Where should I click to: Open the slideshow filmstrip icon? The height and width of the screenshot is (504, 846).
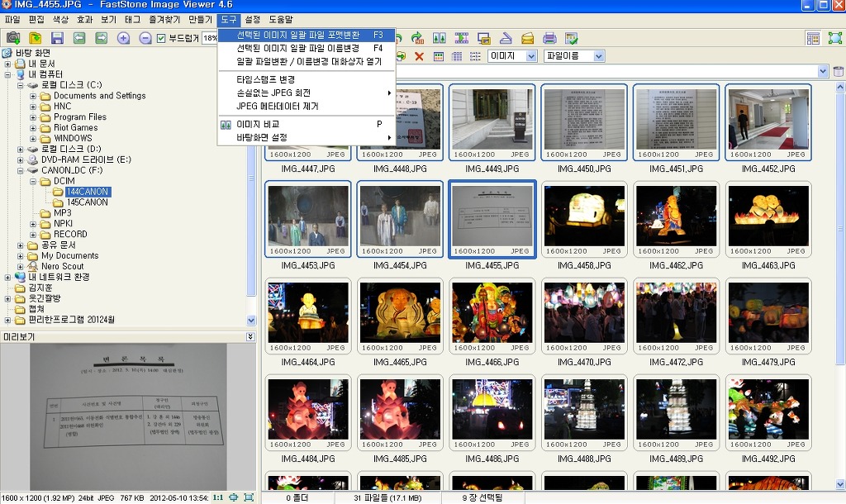(x=462, y=38)
